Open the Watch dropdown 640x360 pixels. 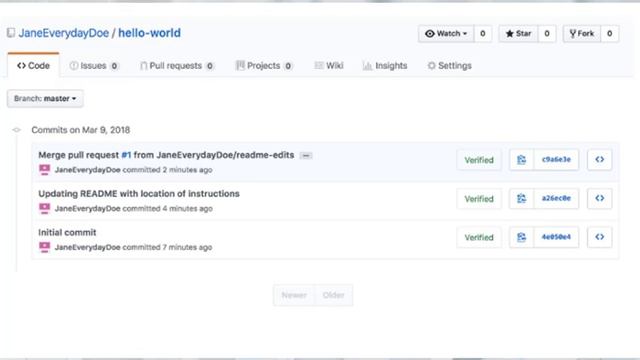click(x=446, y=34)
